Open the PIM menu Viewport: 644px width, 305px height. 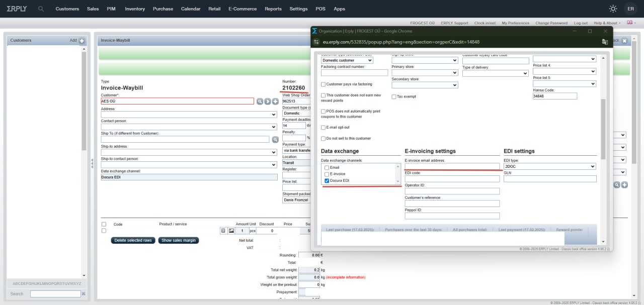coord(111,9)
